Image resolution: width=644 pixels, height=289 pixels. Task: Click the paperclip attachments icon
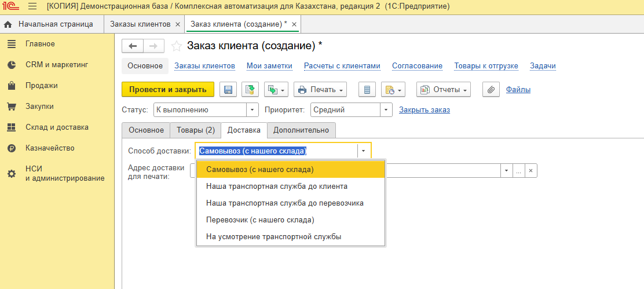(x=491, y=90)
